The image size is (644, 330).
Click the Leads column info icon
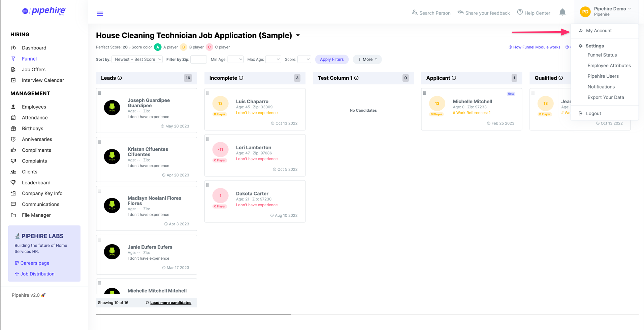coord(120,78)
